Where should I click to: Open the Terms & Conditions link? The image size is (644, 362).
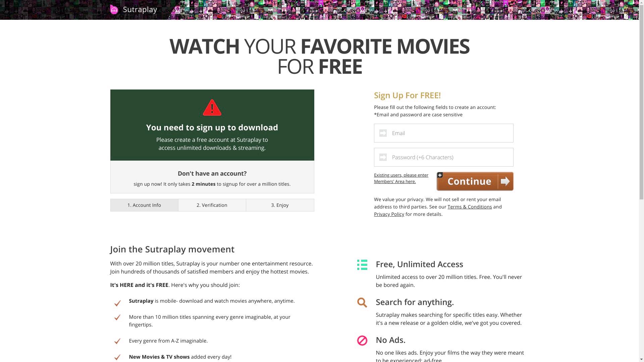tap(470, 207)
